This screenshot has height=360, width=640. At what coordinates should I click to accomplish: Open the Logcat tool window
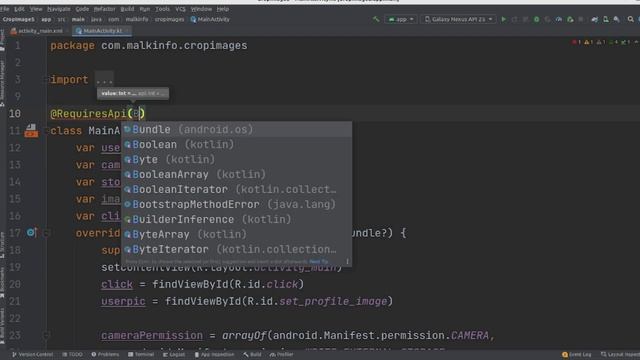tap(174, 354)
